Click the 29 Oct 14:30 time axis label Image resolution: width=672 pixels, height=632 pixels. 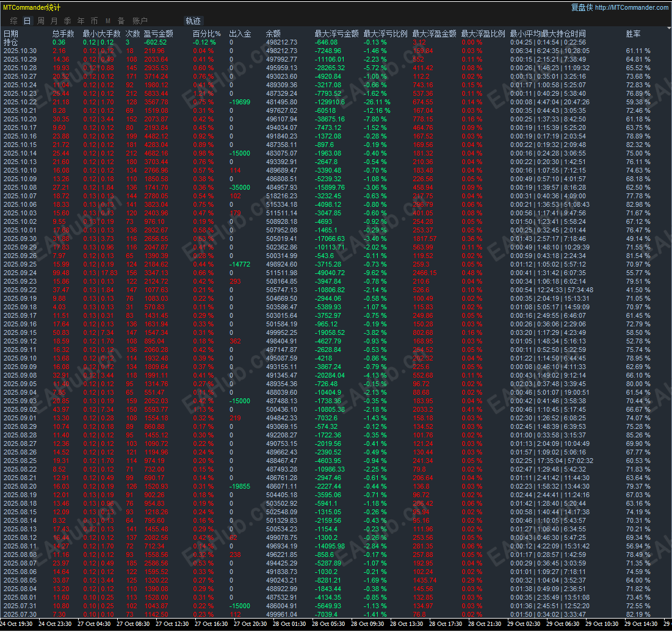641,624
